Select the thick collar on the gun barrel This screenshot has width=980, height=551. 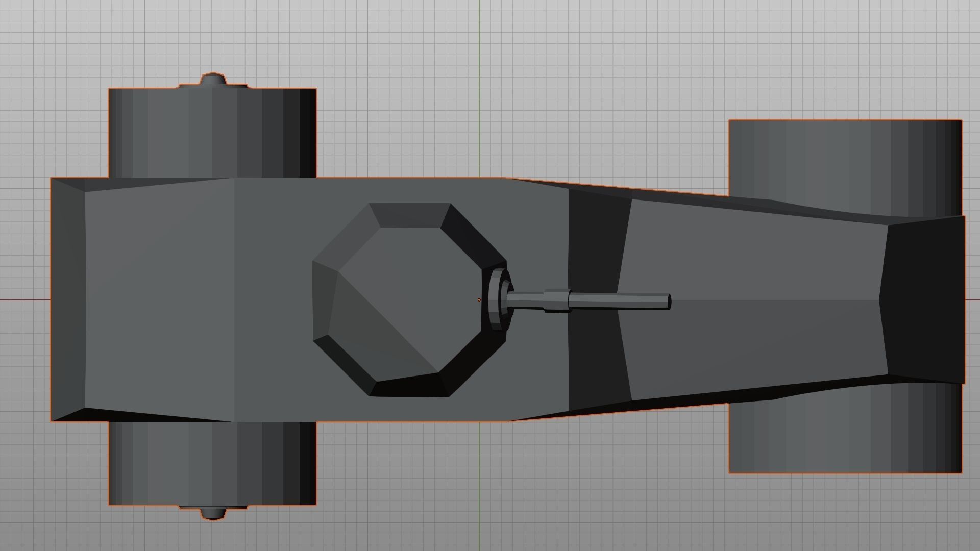tap(556, 300)
